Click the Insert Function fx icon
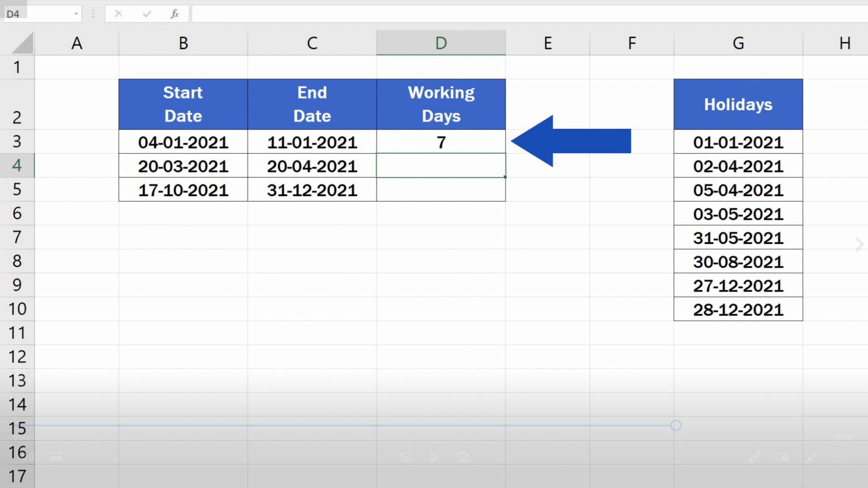The width and height of the screenshot is (868, 488). [175, 14]
